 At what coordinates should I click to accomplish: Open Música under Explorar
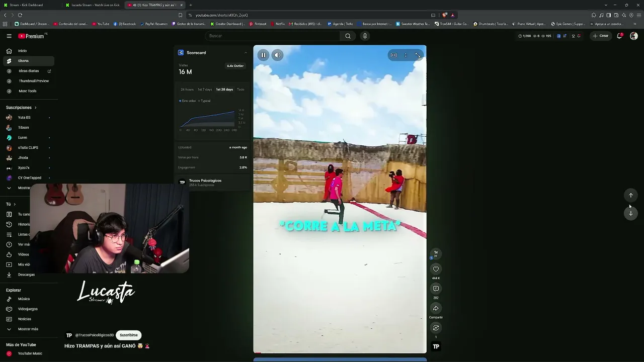(x=28, y=299)
